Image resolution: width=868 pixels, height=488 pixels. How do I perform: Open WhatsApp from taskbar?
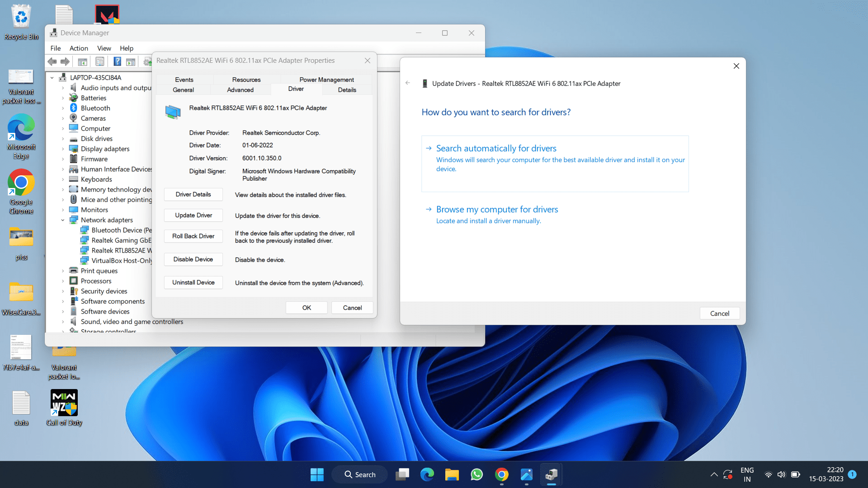[x=477, y=474]
